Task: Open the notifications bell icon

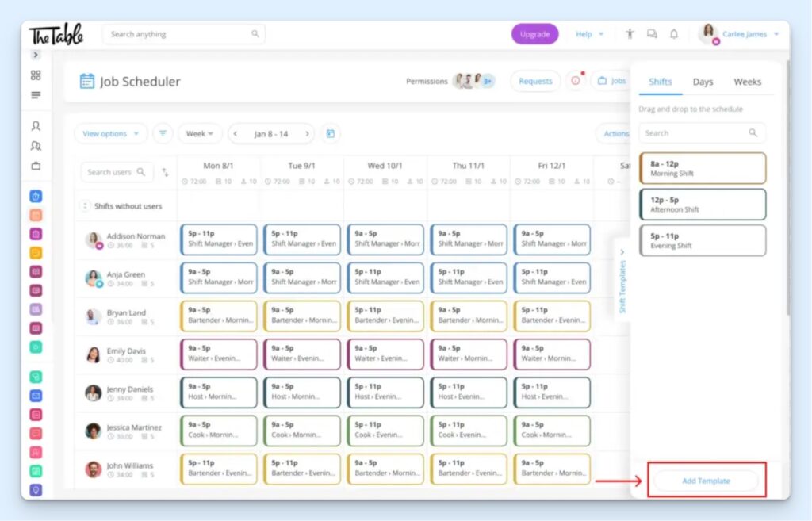Action: click(675, 33)
